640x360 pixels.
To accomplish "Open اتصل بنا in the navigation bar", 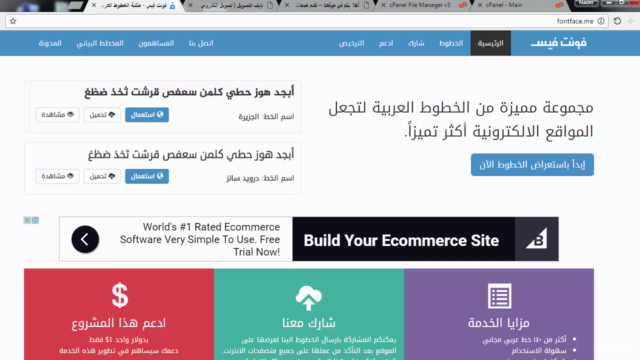I will (x=201, y=43).
